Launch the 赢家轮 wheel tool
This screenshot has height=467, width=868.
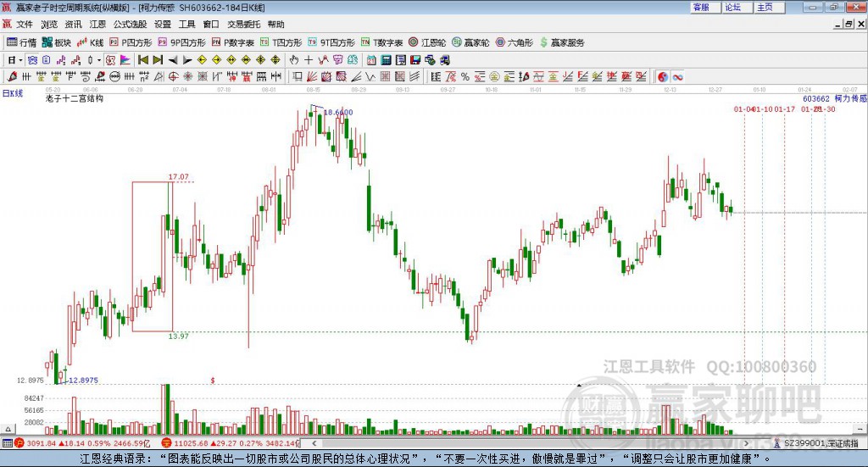(470, 42)
